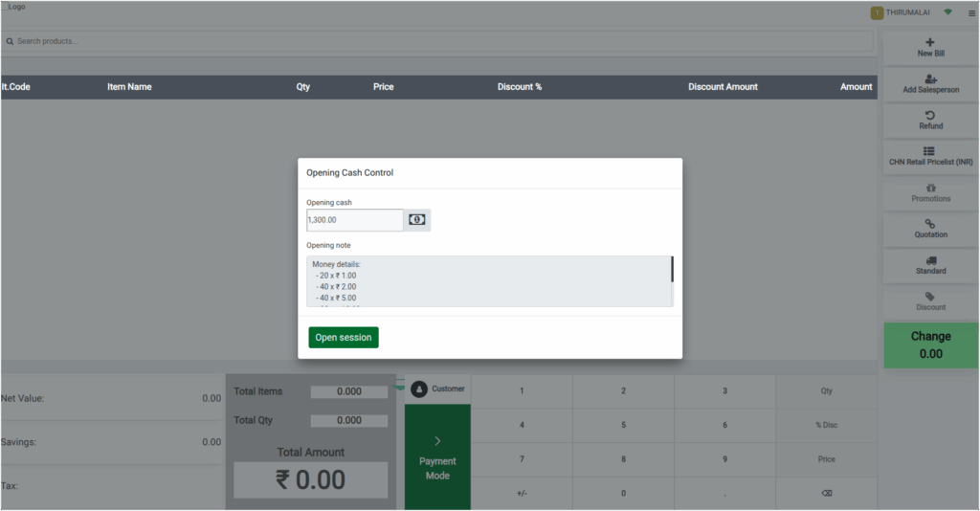
Task: Tap numpad key 4
Action: [x=522, y=426]
